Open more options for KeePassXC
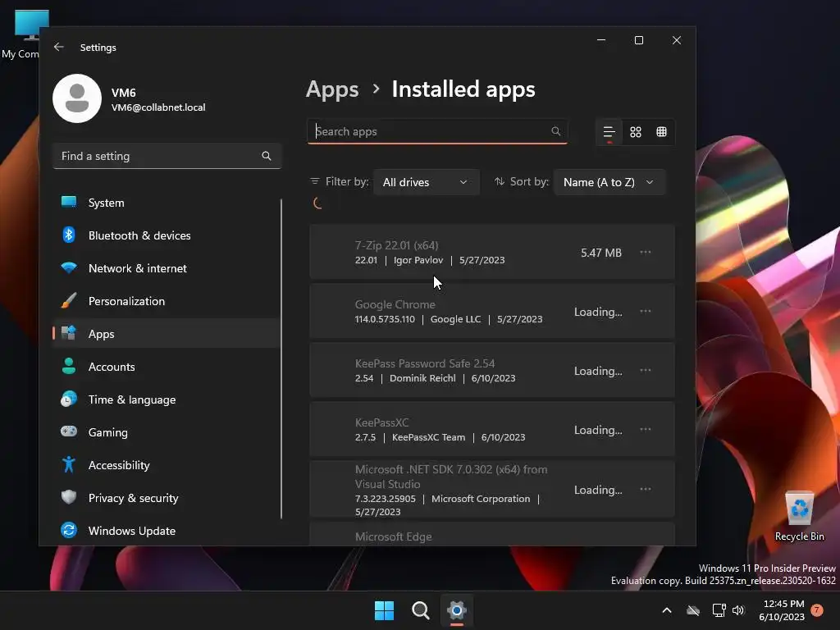The width and height of the screenshot is (840, 630). click(x=646, y=429)
